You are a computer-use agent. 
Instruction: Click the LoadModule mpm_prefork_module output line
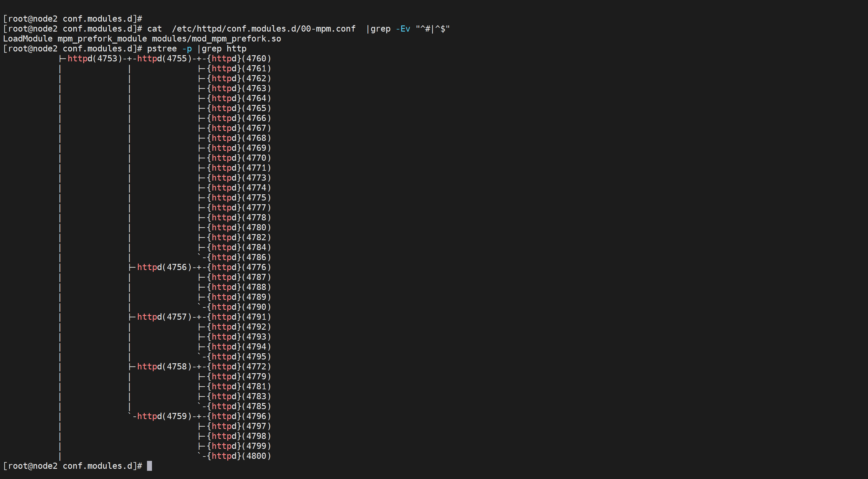tap(142, 39)
